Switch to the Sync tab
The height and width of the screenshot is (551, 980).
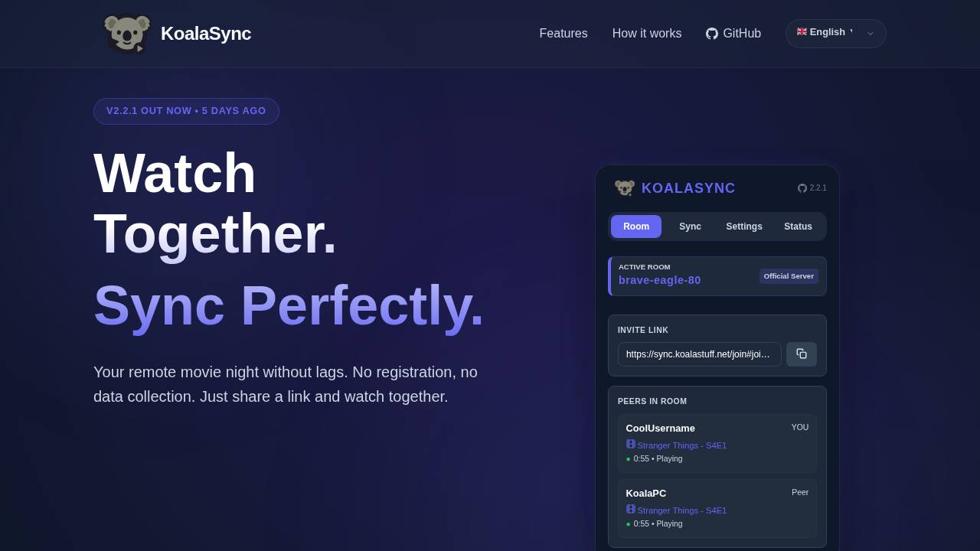690,227
